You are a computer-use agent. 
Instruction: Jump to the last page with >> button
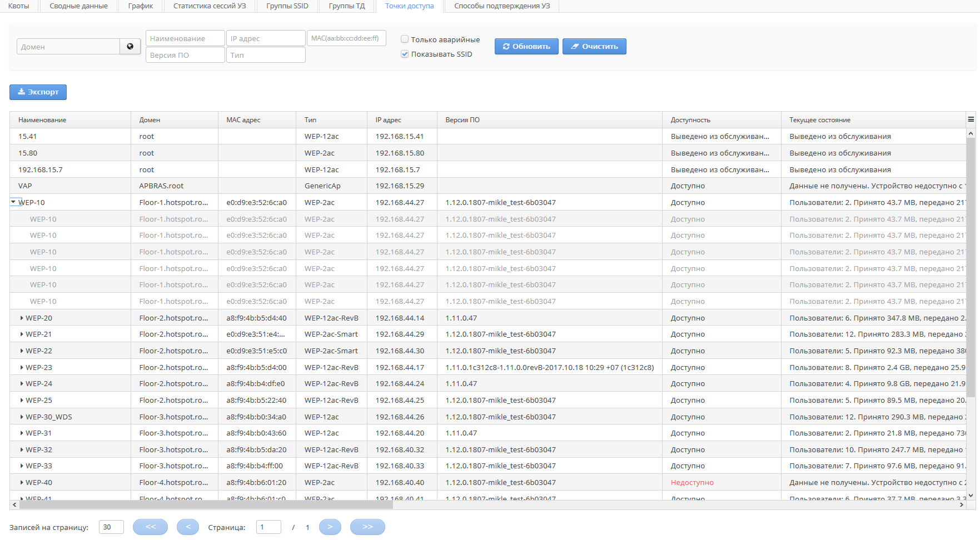pos(367,527)
